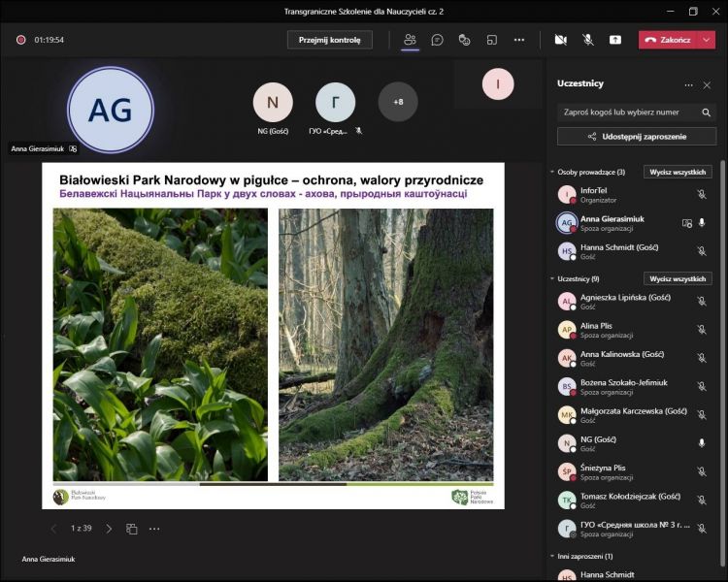This screenshot has height=582, width=728.
Task: Show the +8 additional participants
Action: pyautogui.click(x=398, y=102)
